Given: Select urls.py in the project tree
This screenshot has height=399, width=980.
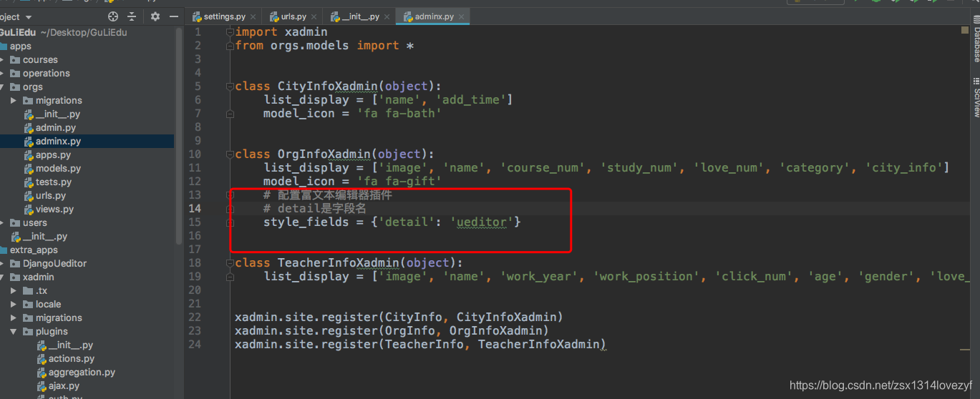Looking at the screenshot, I should (x=51, y=196).
